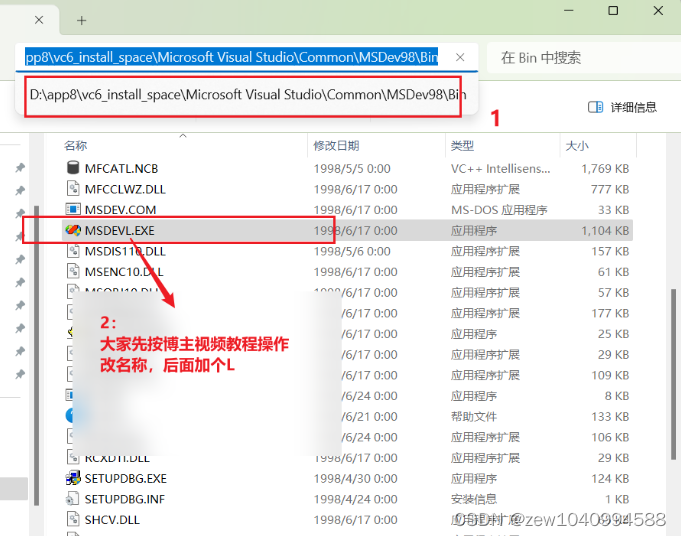Maximize the Explorer window

point(613,10)
